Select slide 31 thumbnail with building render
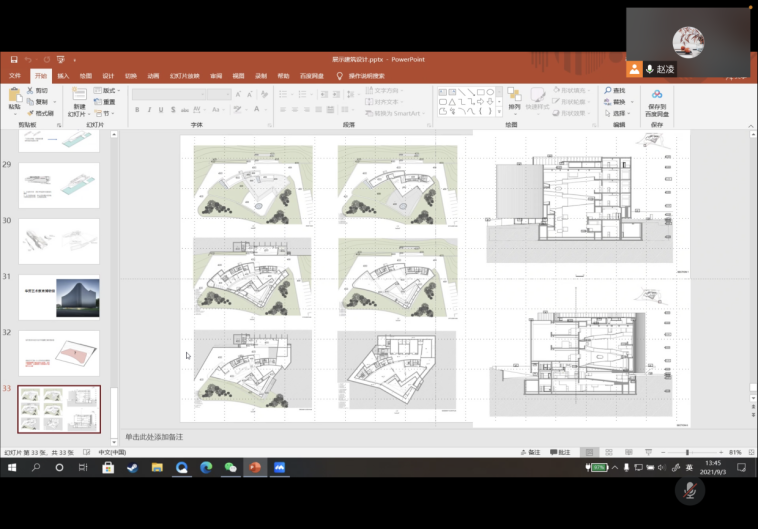The width and height of the screenshot is (758, 530). [59, 298]
